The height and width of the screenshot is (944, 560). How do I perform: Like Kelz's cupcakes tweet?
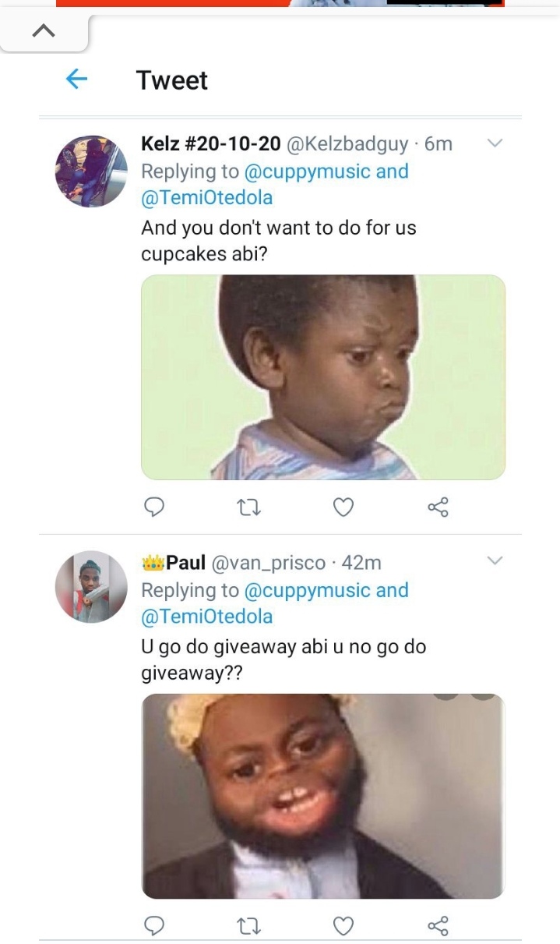pos(343,507)
